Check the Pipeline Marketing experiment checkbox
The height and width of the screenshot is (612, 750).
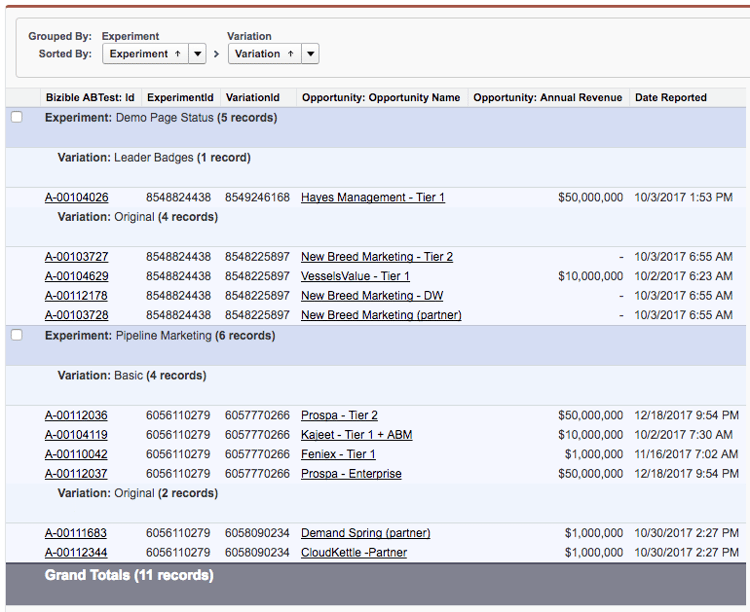pos(16,335)
